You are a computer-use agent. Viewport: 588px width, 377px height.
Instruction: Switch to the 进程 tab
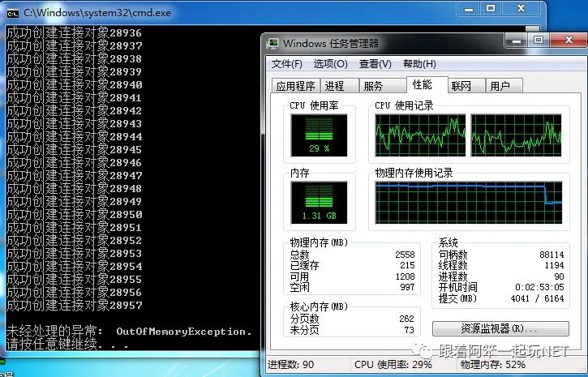click(x=340, y=86)
